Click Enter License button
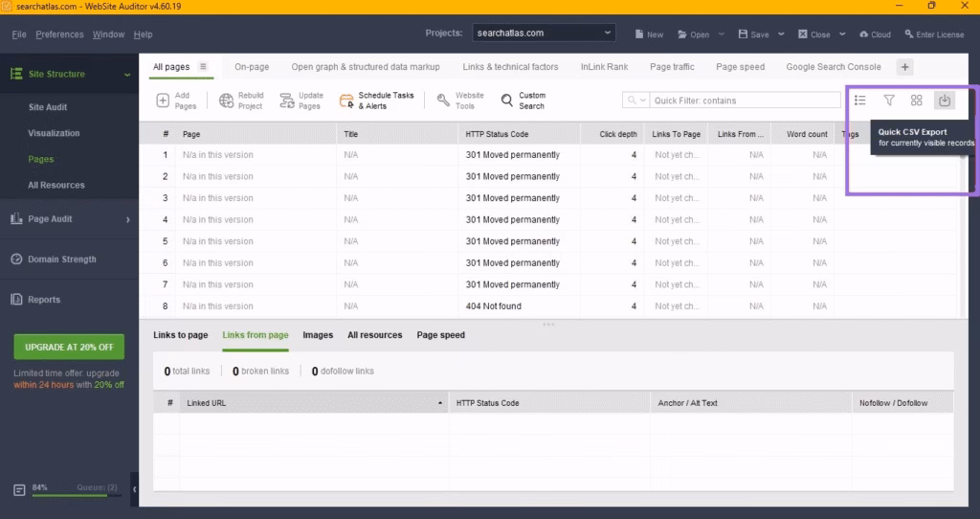Screen dimensions: 980x519 (933, 34)
